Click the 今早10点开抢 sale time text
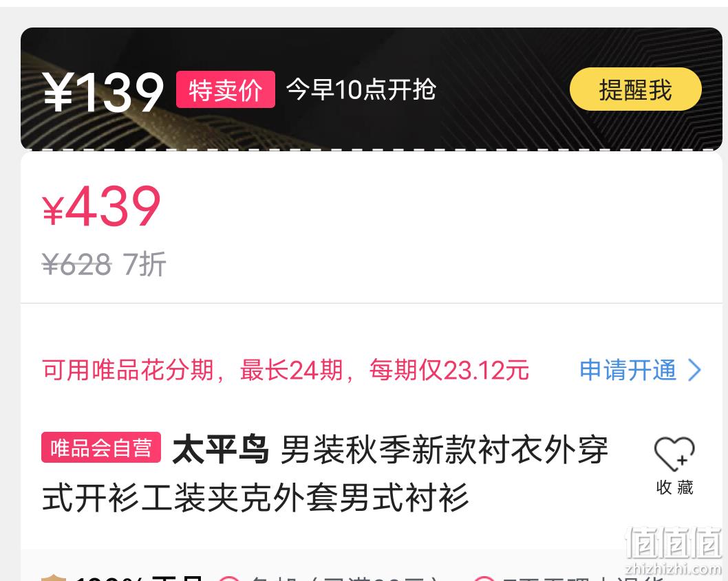This screenshot has height=581, width=728. 361,89
